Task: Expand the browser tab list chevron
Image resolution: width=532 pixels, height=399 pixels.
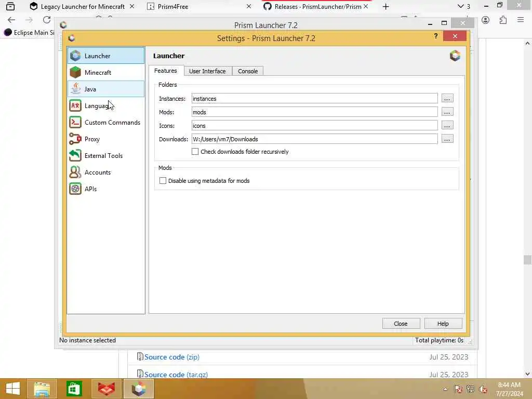Action: pos(460,6)
